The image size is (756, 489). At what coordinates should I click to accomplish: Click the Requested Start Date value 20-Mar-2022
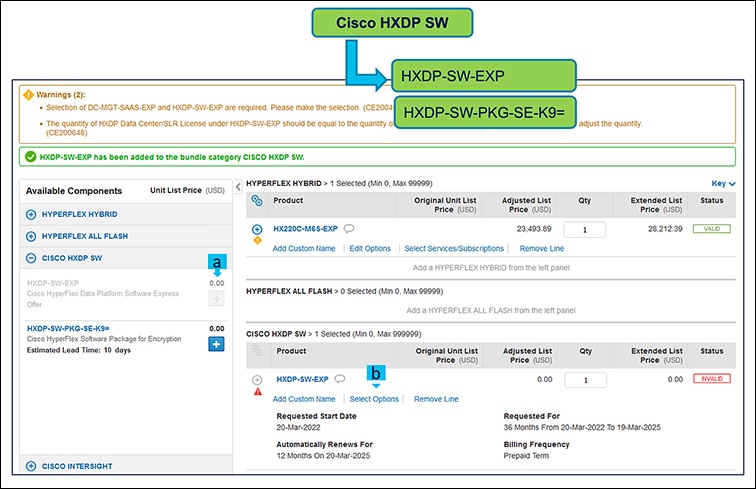coord(298,427)
